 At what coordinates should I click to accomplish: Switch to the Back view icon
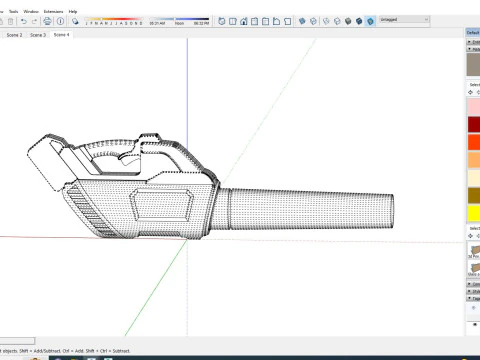click(x=265, y=21)
